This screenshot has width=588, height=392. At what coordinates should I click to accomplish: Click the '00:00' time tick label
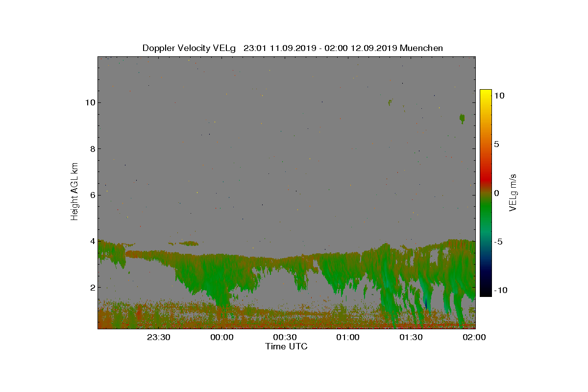coord(221,337)
